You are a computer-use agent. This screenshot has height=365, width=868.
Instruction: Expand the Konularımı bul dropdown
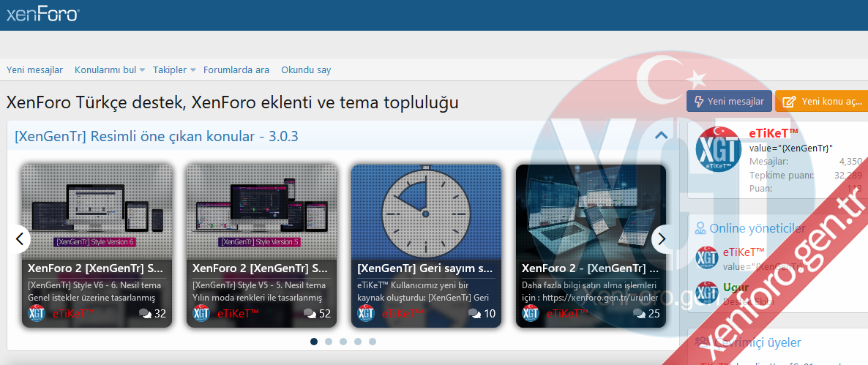[143, 70]
